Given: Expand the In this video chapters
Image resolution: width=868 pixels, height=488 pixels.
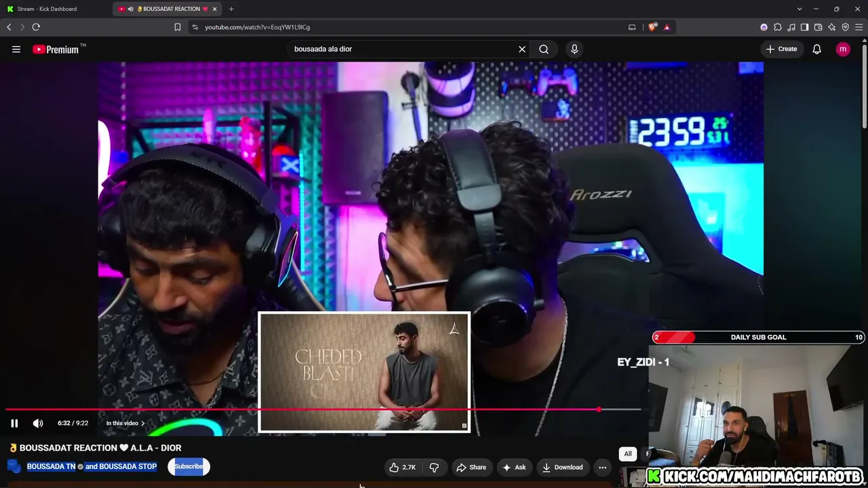Looking at the screenshot, I should 125,423.
